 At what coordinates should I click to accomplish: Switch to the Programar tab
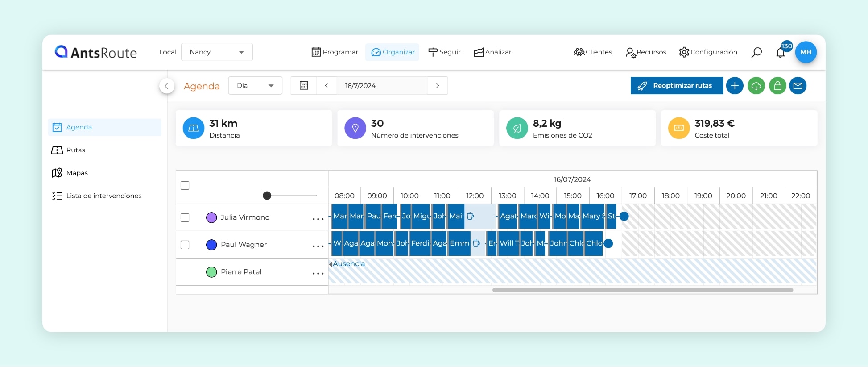[335, 52]
